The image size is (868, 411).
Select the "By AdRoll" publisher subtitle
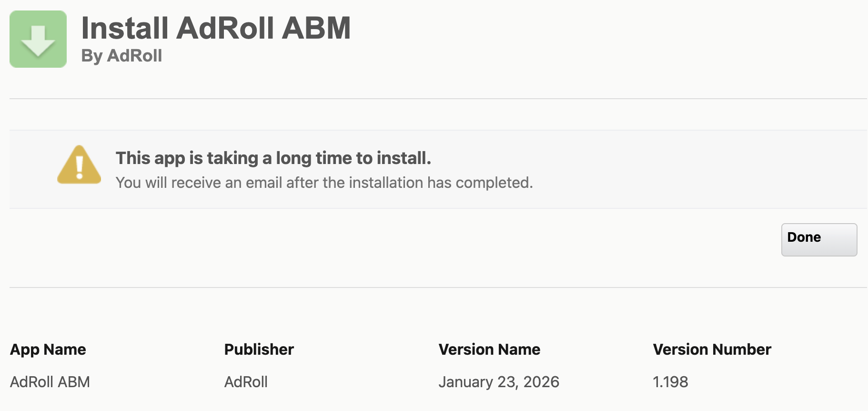coord(121,56)
